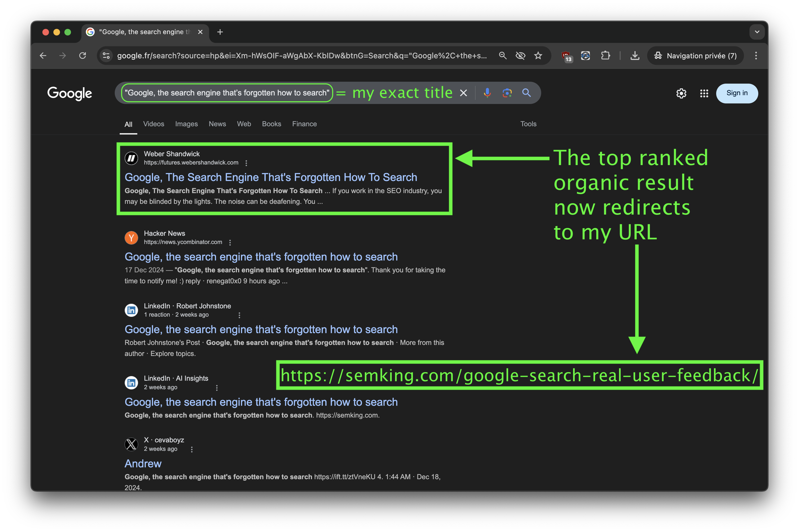Open site information icon in address bar

click(106, 56)
